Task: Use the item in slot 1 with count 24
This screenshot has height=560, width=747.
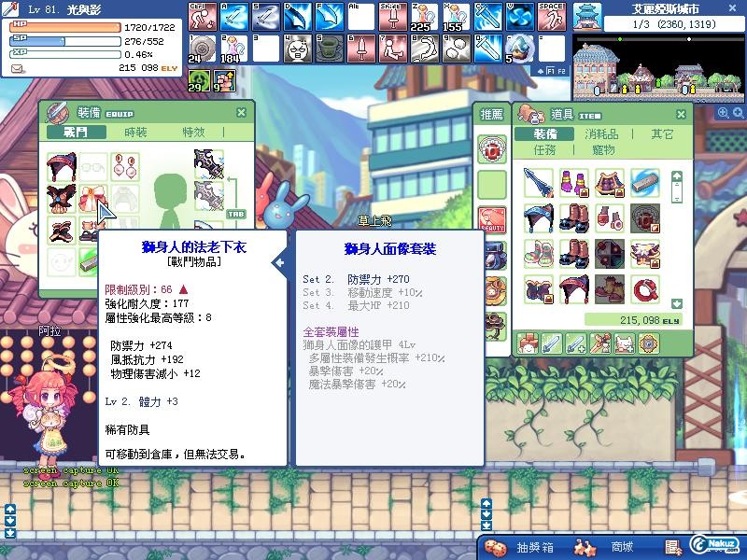Action: coord(203,49)
